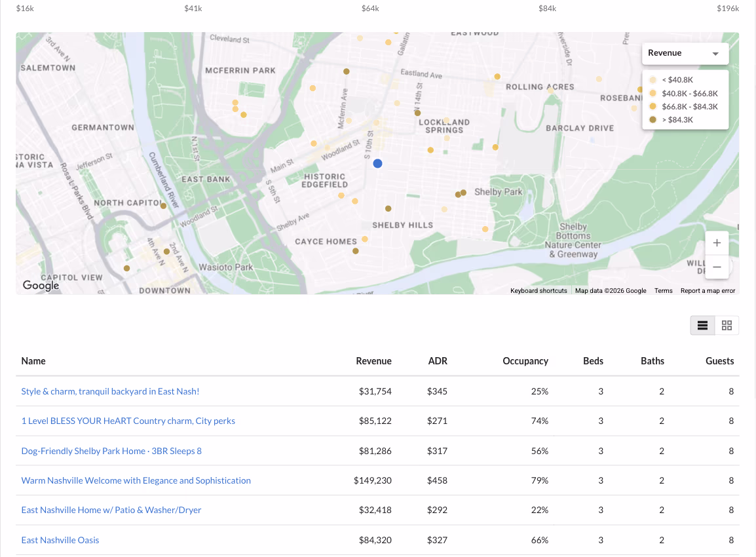
Task: Sort table by Baths column
Action: coord(652,360)
